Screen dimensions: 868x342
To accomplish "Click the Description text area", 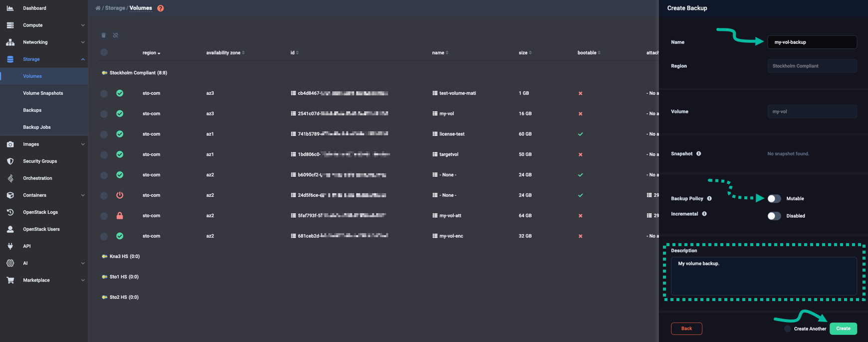I will pyautogui.click(x=764, y=276).
